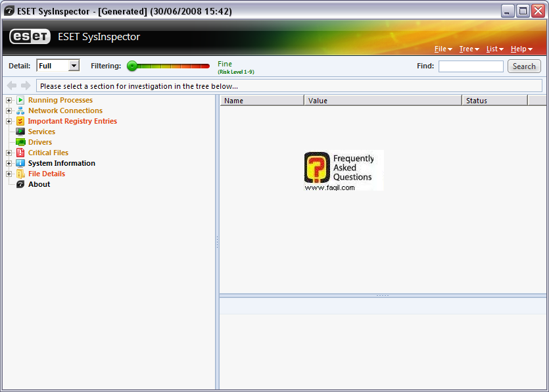Click the Find input field
Viewport: 549px width, 392px height.
tap(471, 66)
